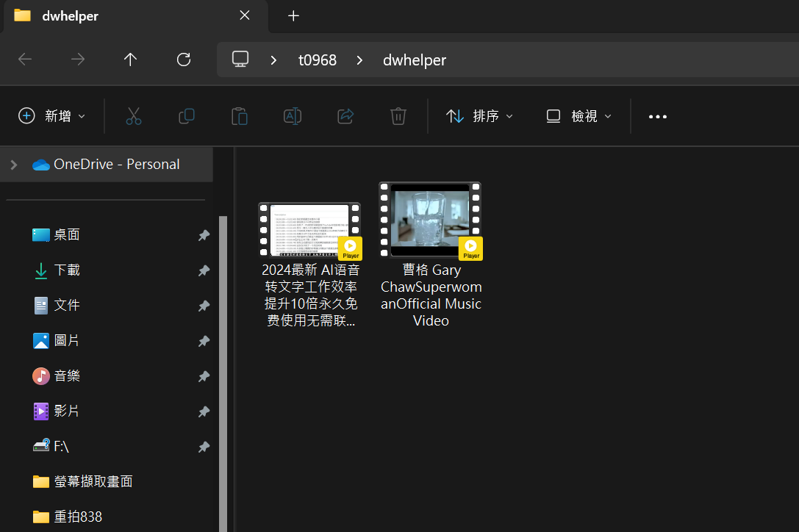
Task: Open 螢幕擷取畫面 folder in sidebar
Action: click(82, 481)
